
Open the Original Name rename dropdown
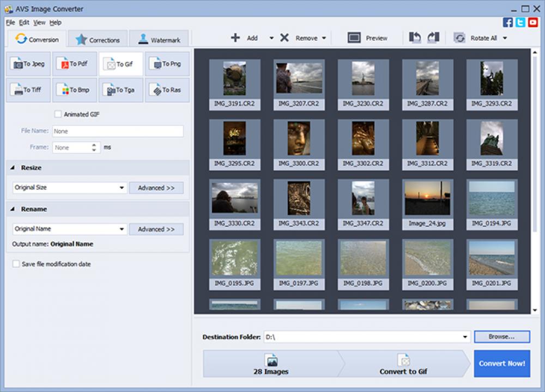pyautogui.click(x=69, y=229)
